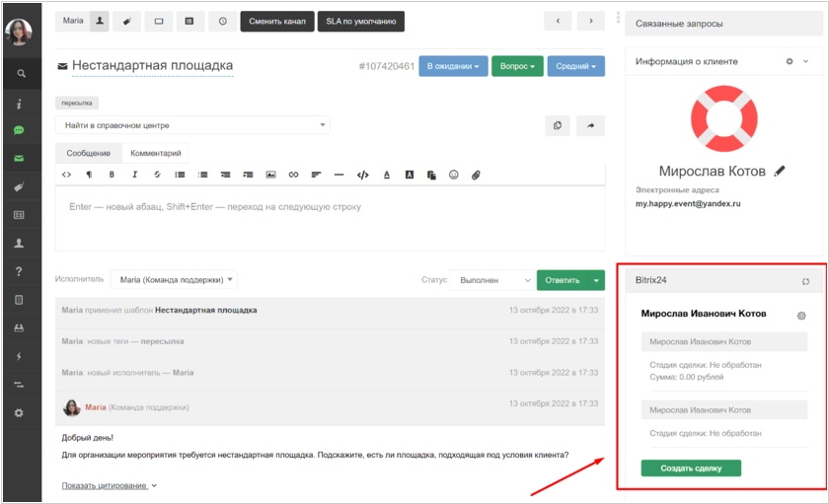Open gear in Информация о клиенте header
Screen dimensions: 829x504
pyautogui.click(x=790, y=61)
